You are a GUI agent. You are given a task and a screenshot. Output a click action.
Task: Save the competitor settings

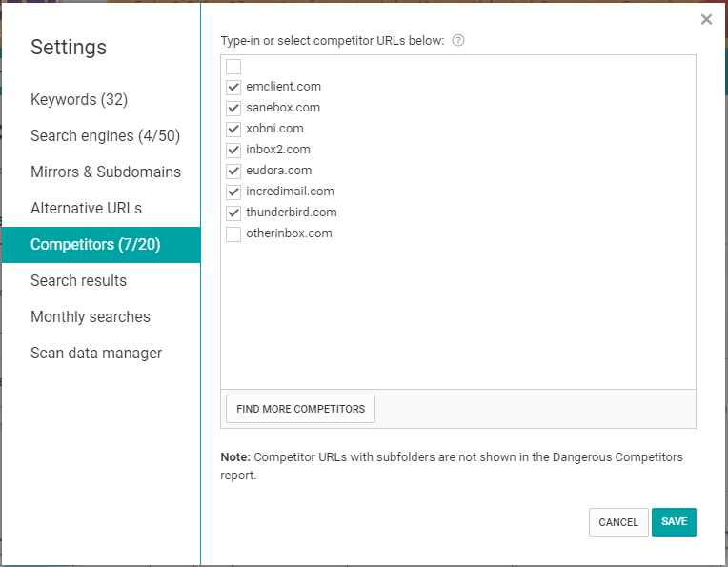(674, 522)
